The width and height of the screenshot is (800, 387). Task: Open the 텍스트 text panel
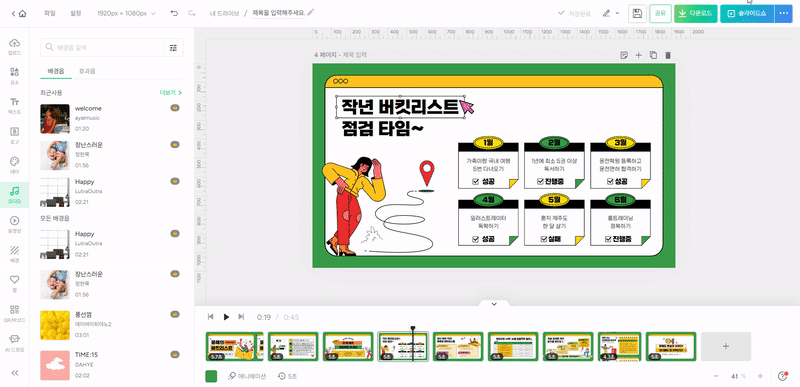[x=14, y=105]
